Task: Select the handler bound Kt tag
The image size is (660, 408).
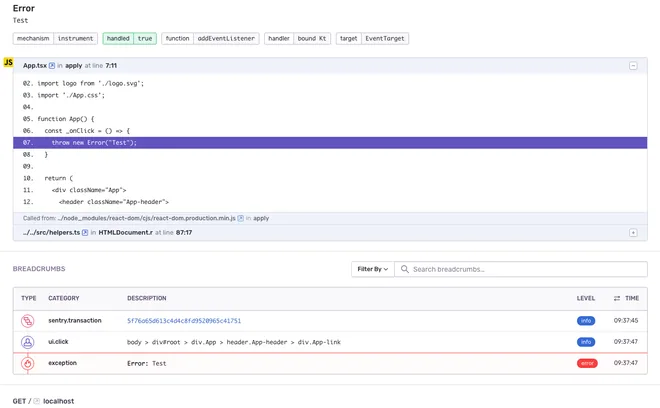Action: click(298, 38)
